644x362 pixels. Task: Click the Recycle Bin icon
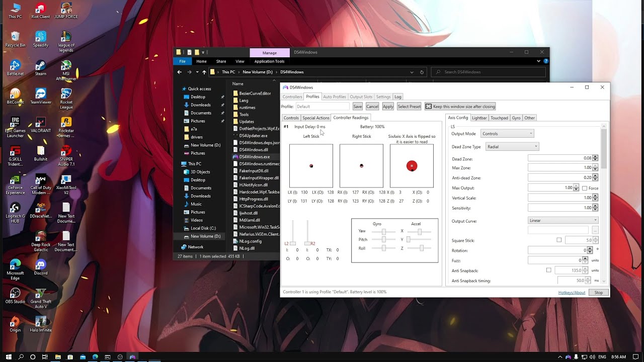(x=15, y=37)
